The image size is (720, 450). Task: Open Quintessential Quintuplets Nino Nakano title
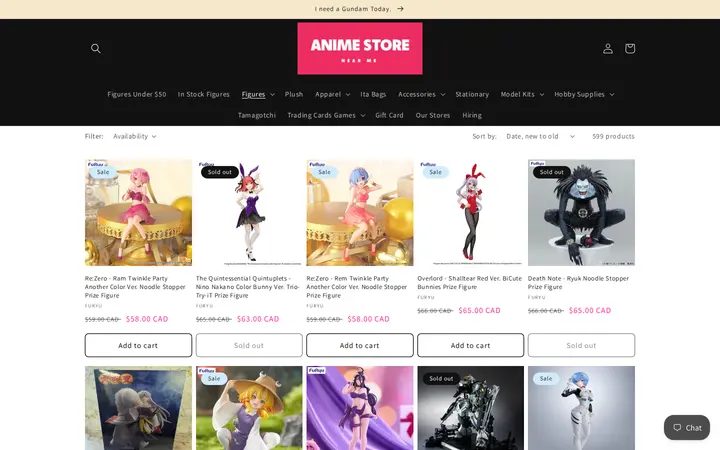pos(248,287)
